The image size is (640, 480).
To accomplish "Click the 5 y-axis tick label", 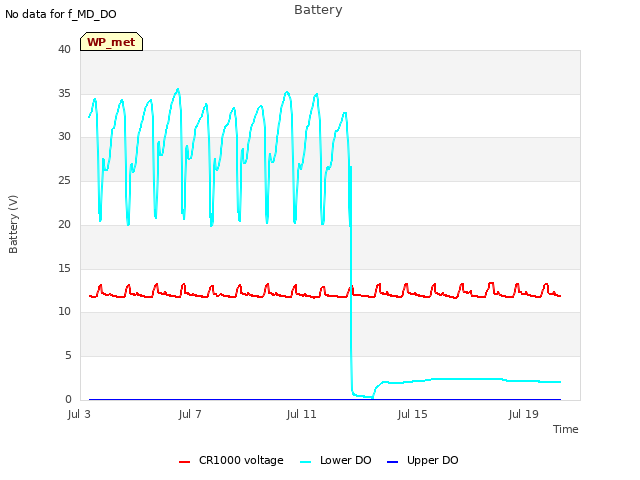I will click(68, 356).
